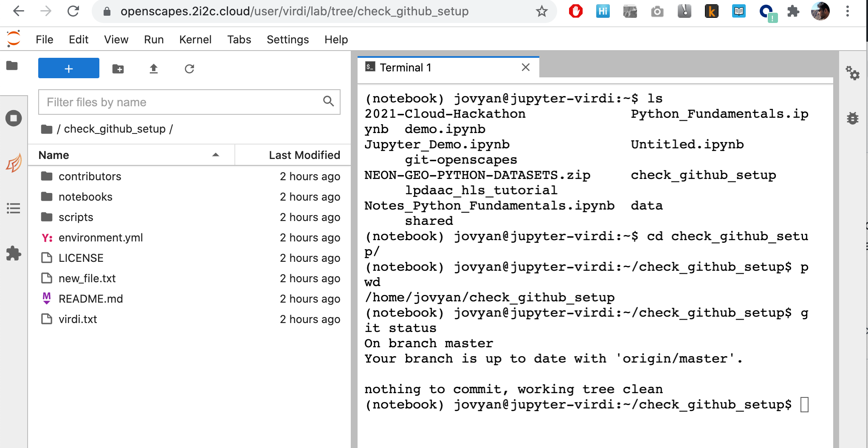Show running terminals and kernels
The width and height of the screenshot is (868, 448).
(13, 118)
